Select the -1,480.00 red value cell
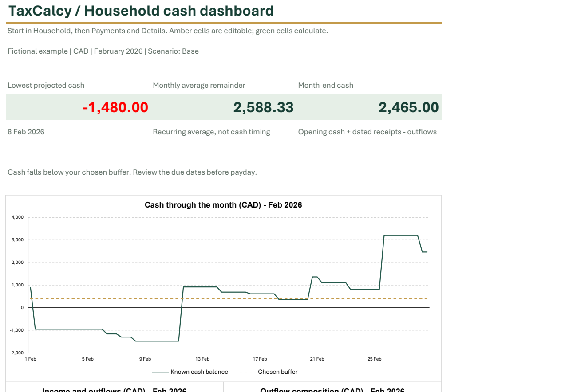 coord(79,107)
